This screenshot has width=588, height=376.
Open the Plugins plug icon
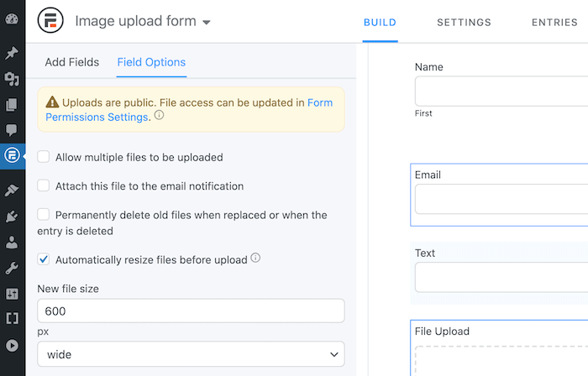pyautogui.click(x=12, y=217)
